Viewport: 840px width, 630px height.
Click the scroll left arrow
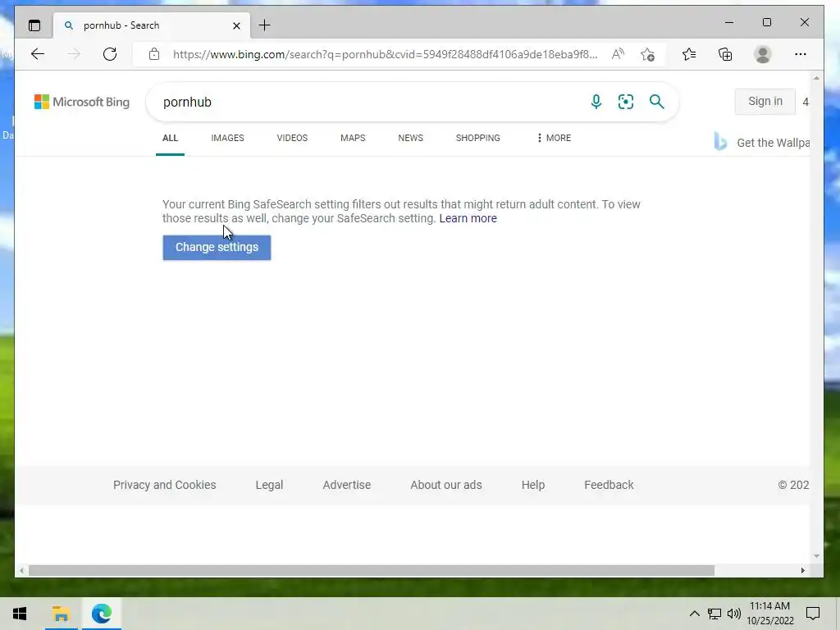[x=21, y=571]
